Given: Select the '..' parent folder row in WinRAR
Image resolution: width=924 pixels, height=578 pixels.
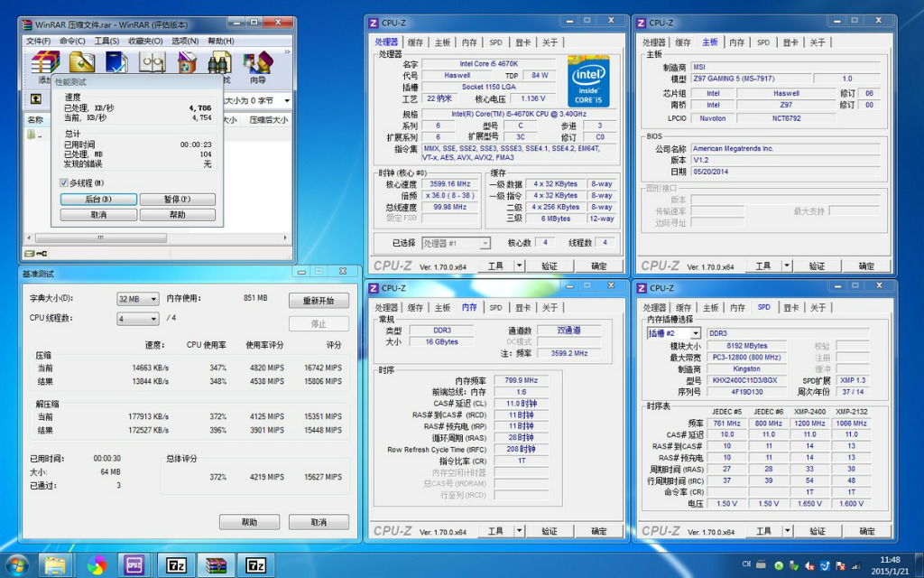Looking at the screenshot, I should (x=35, y=135).
